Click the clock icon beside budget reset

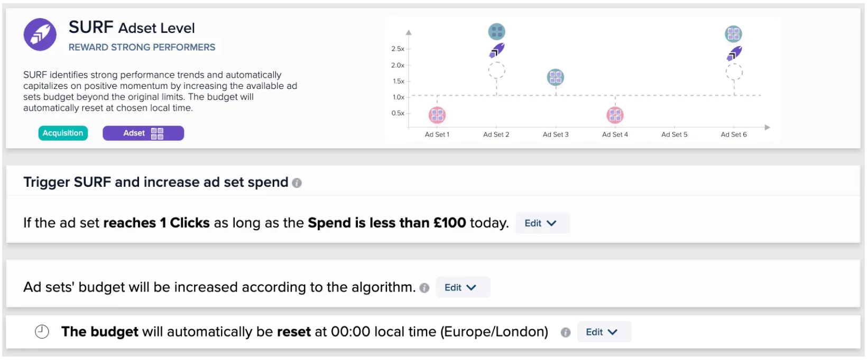click(x=42, y=332)
